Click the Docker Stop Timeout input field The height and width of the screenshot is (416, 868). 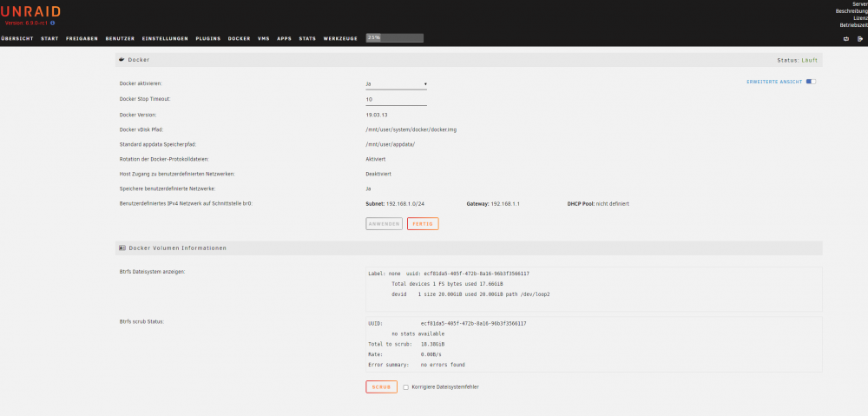(396, 100)
